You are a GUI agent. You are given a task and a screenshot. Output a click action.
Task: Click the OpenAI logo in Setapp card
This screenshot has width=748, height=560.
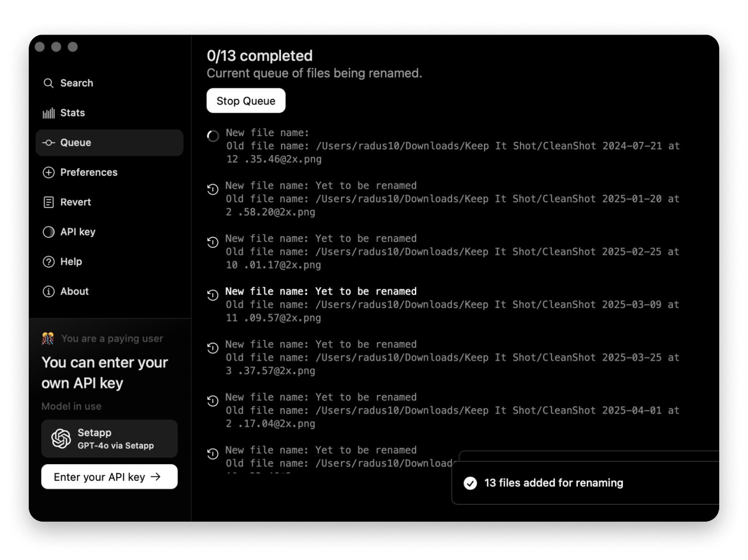click(61, 439)
